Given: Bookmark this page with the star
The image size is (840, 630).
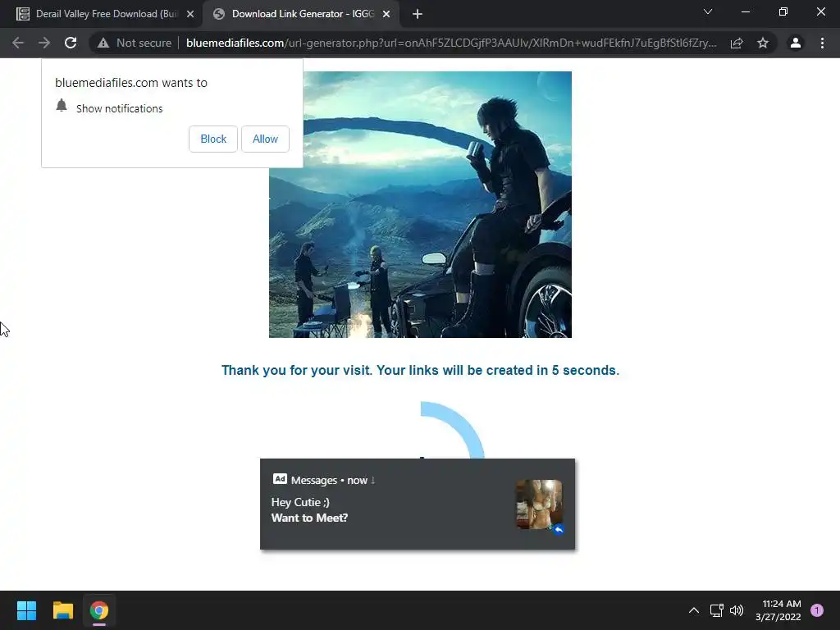Looking at the screenshot, I should tap(763, 43).
